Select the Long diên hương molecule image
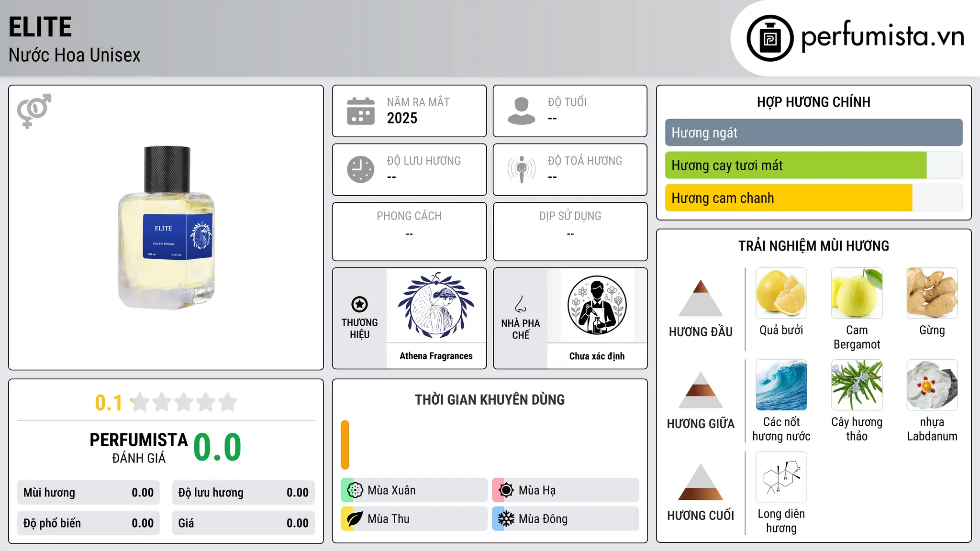This screenshot has width=980, height=551. pyautogui.click(x=781, y=477)
